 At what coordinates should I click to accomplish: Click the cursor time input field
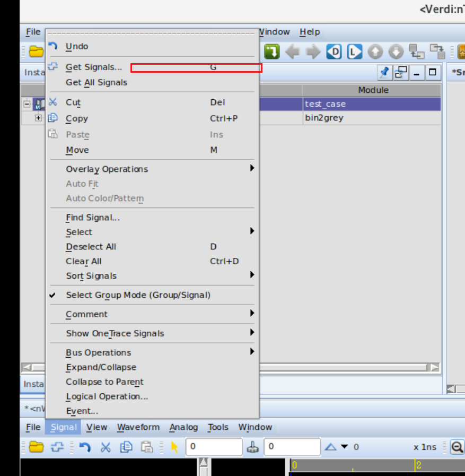[214, 447]
